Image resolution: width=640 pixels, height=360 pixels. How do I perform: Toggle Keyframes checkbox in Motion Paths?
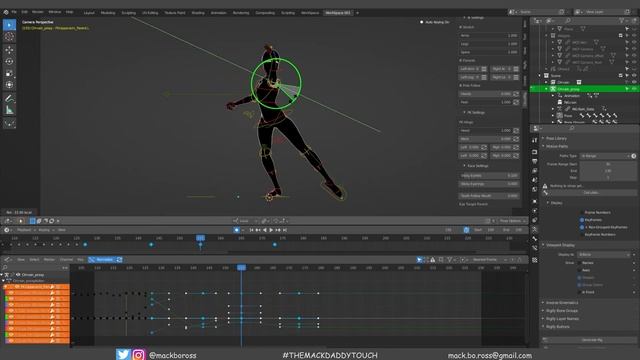582,220
